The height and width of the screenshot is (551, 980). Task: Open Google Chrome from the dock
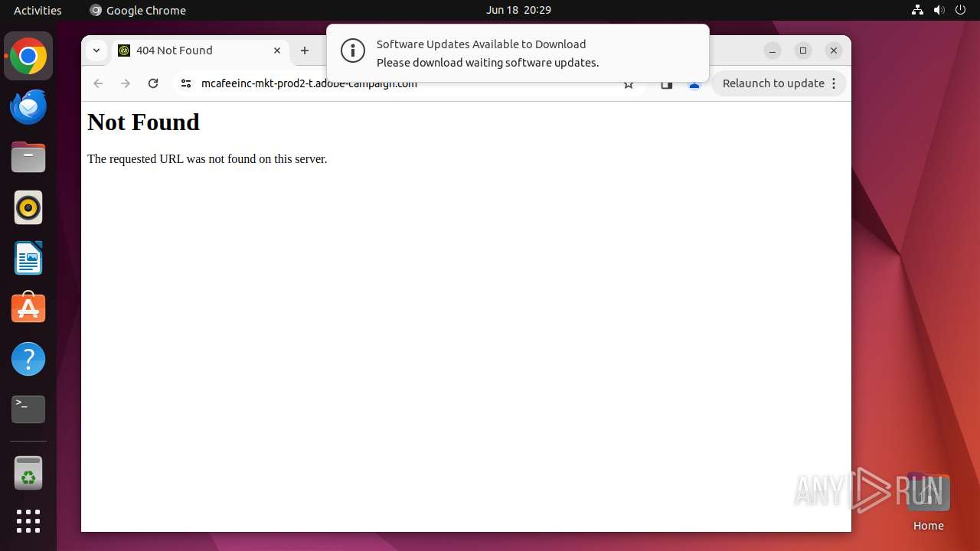[28, 56]
